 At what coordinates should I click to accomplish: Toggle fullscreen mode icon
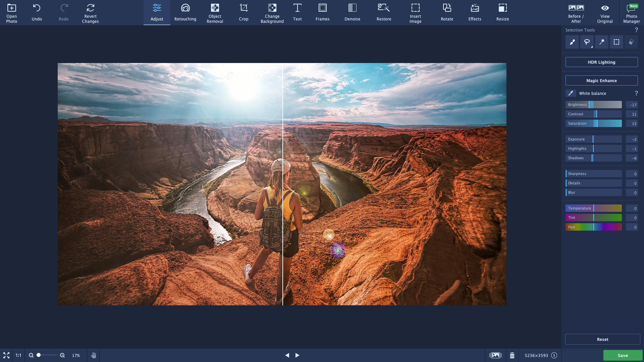pos(6,355)
